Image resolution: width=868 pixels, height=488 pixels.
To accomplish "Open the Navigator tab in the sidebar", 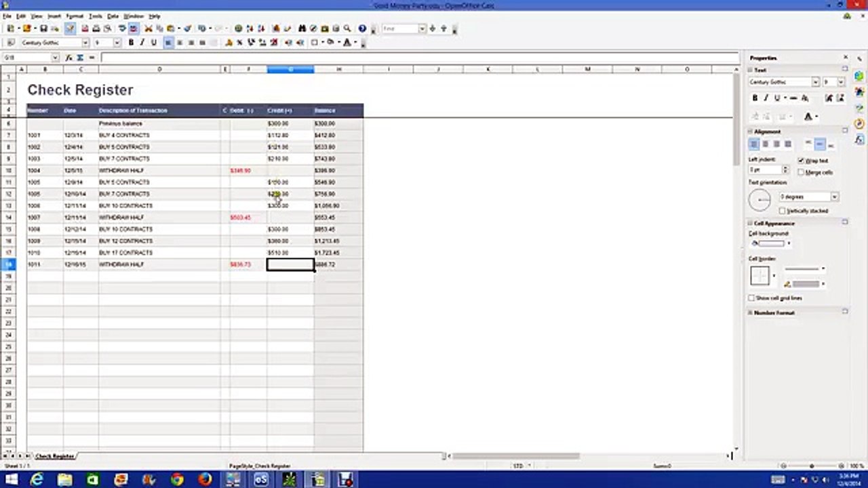I will (x=859, y=123).
